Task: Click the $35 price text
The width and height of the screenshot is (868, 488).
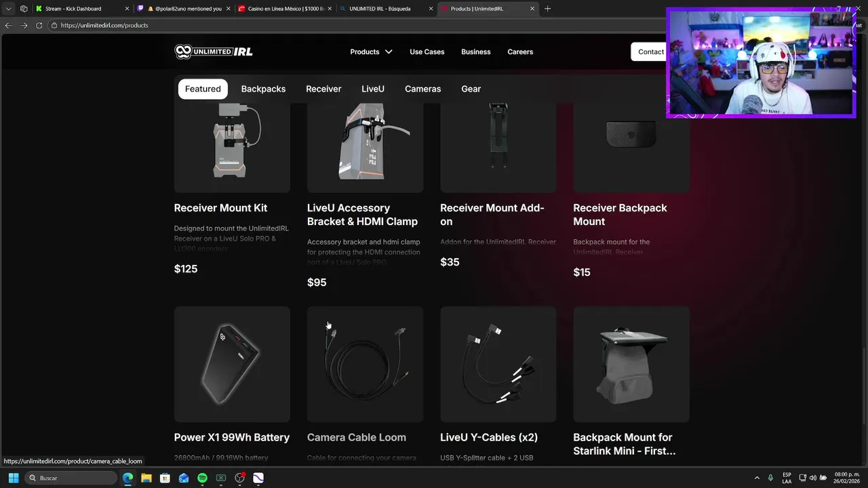Action: pos(450,262)
